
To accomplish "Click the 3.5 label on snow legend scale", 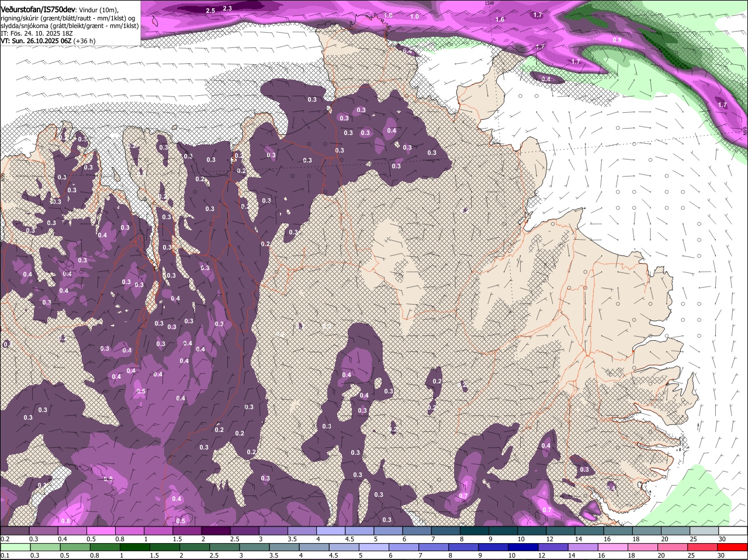I will tap(292, 539).
